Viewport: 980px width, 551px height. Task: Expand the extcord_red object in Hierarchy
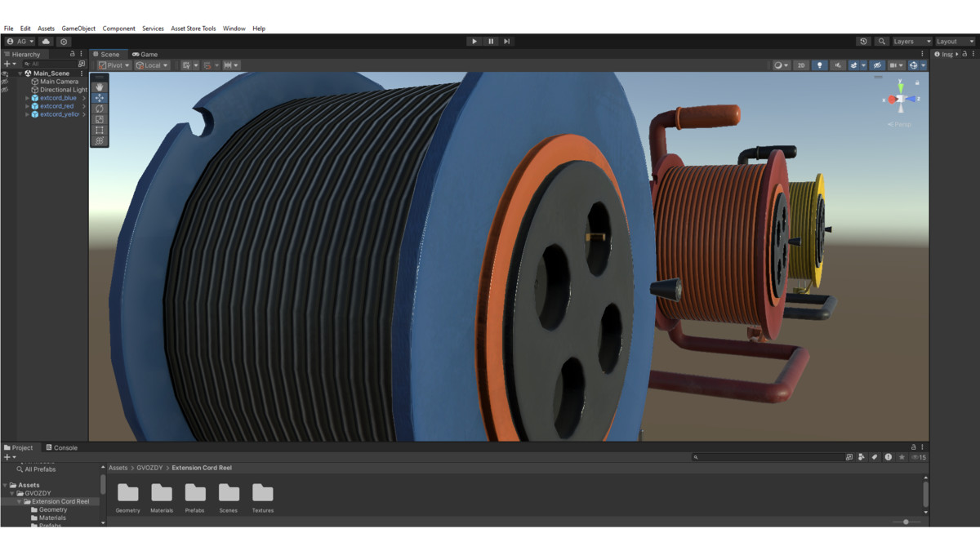pyautogui.click(x=27, y=106)
